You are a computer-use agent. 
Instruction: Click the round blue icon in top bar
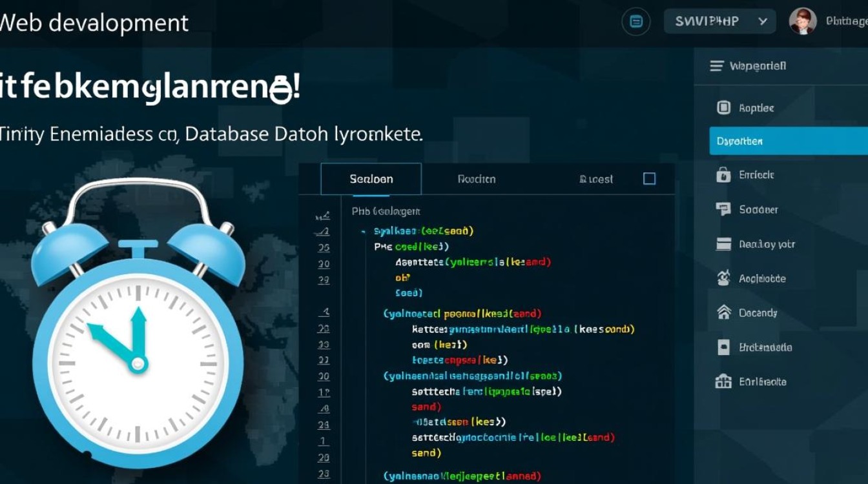click(636, 21)
